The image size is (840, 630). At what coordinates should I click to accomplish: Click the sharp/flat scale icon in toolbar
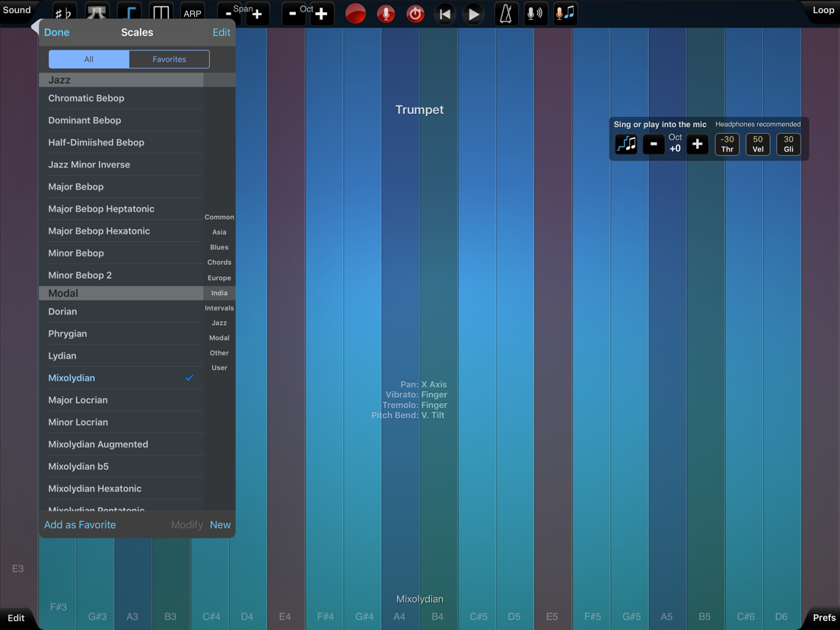click(x=64, y=14)
